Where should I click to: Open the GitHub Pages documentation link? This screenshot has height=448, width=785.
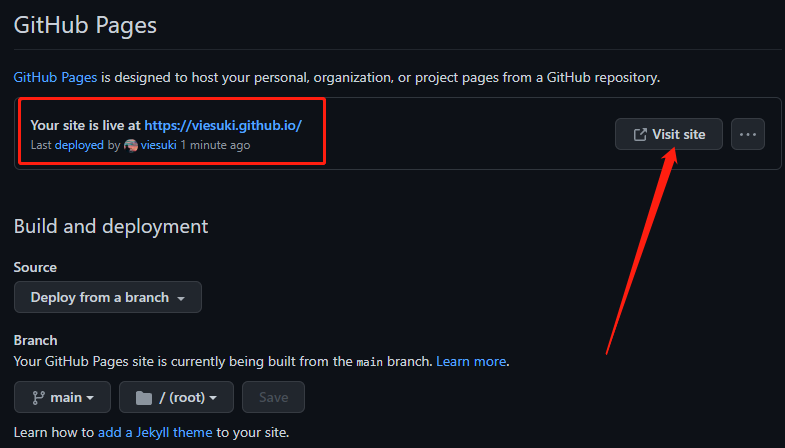[55, 78]
